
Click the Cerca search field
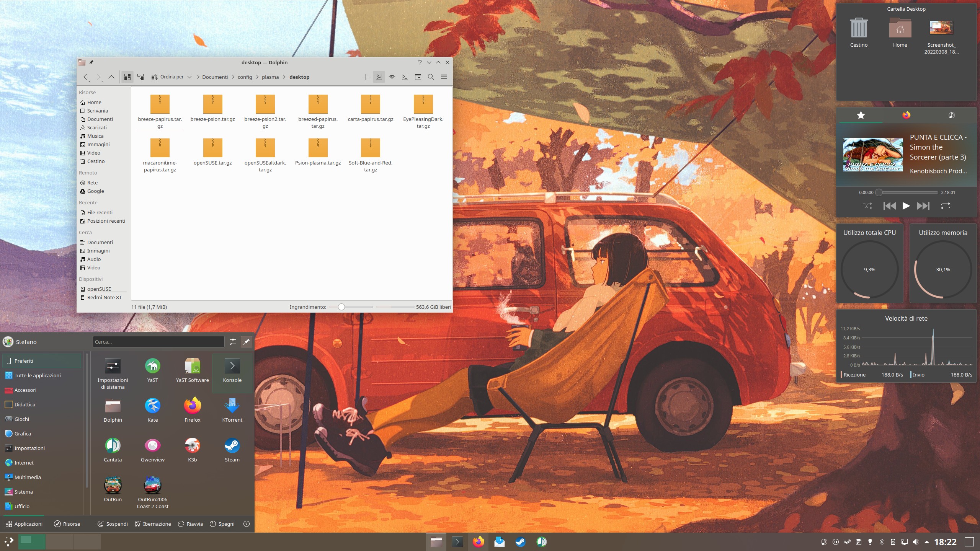tap(158, 342)
